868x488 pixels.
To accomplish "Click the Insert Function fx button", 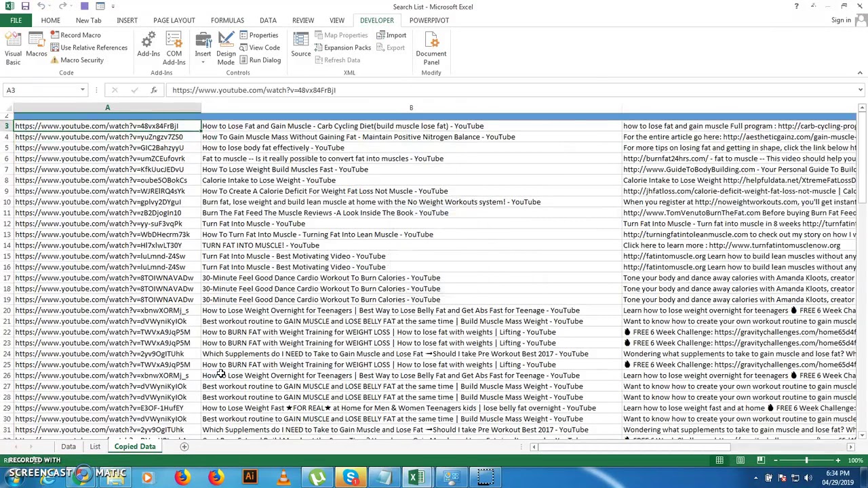I will [154, 90].
